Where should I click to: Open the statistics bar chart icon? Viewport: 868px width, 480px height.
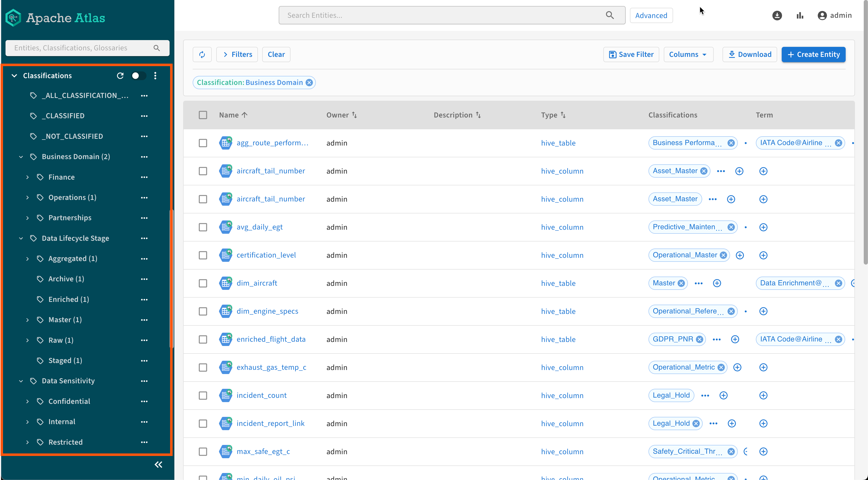point(800,16)
